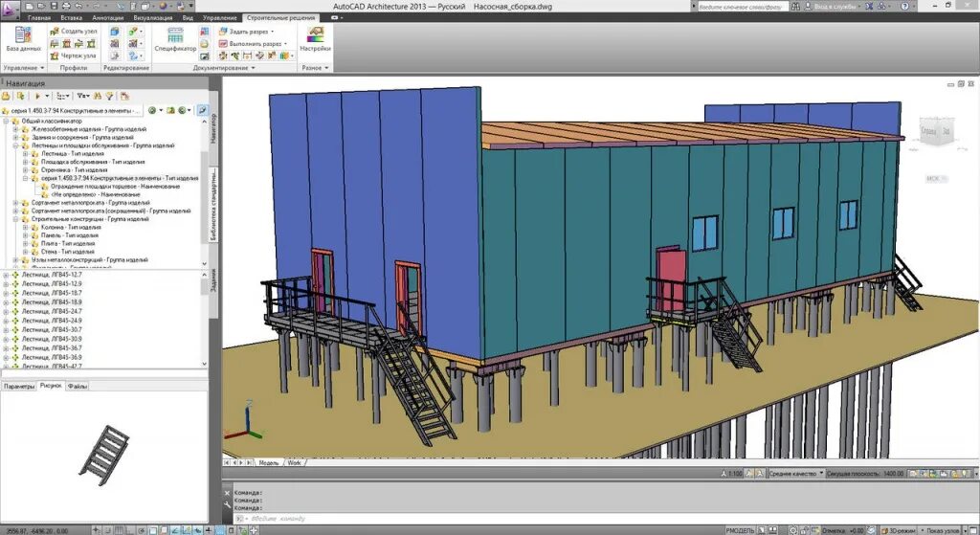Collapse the Общий классификатор tree node
The height and width of the screenshot is (535, 980).
click(x=7, y=122)
